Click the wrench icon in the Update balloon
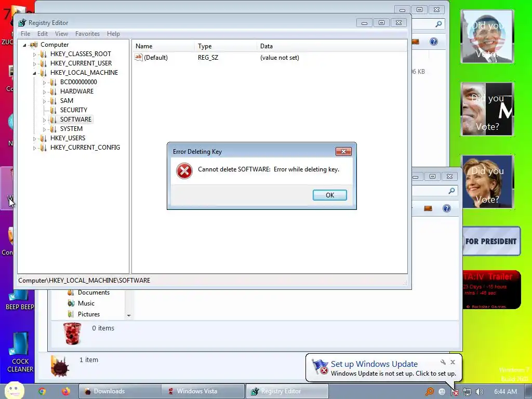The image size is (532, 399). [x=443, y=362]
